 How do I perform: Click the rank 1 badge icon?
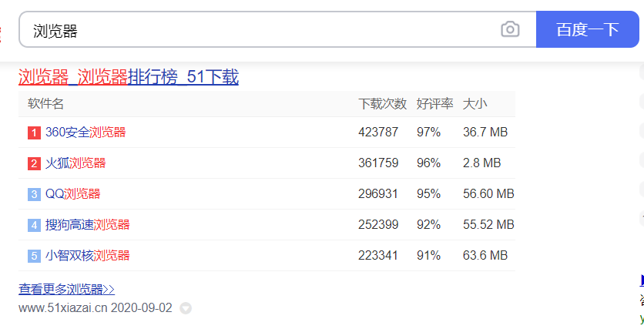pyautogui.click(x=34, y=133)
